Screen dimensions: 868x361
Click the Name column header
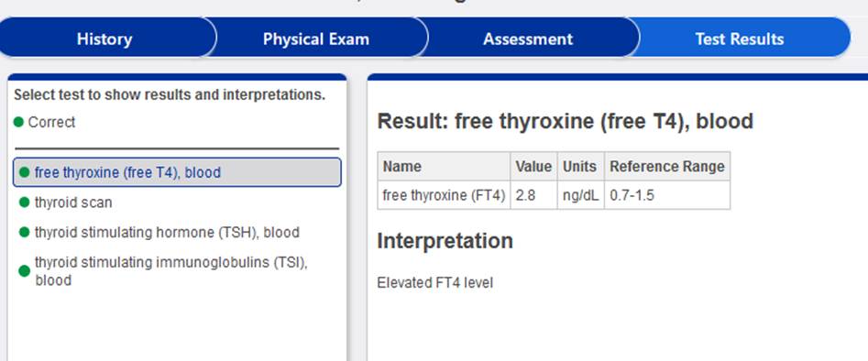pos(444,166)
